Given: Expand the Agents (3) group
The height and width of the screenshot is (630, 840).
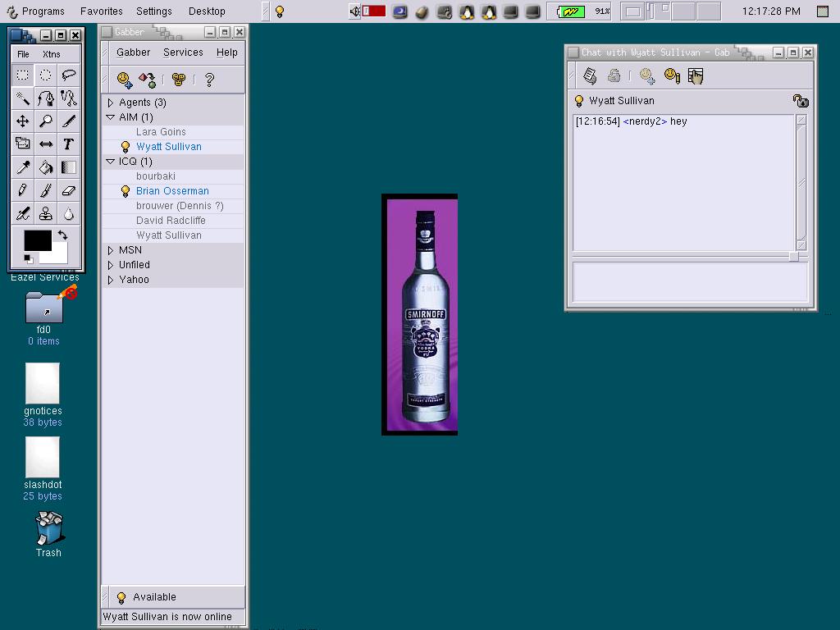Looking at the screenshot, I should point(111,103).
